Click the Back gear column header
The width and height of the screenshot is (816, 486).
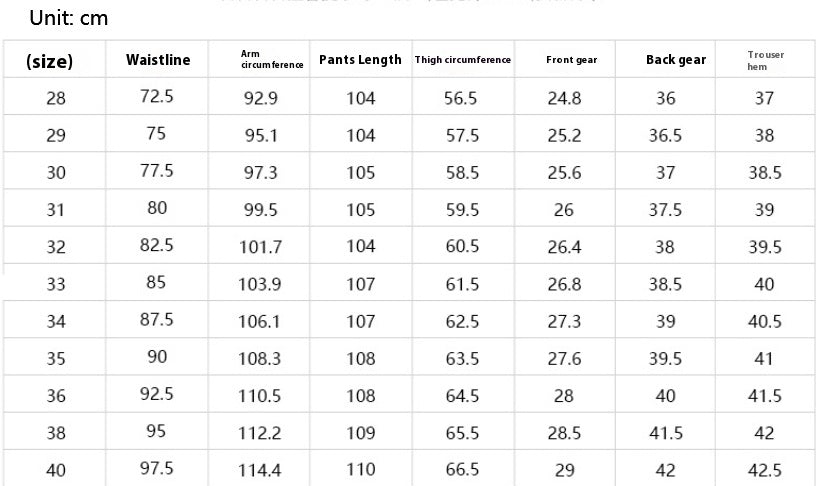(x=676, y=60)
